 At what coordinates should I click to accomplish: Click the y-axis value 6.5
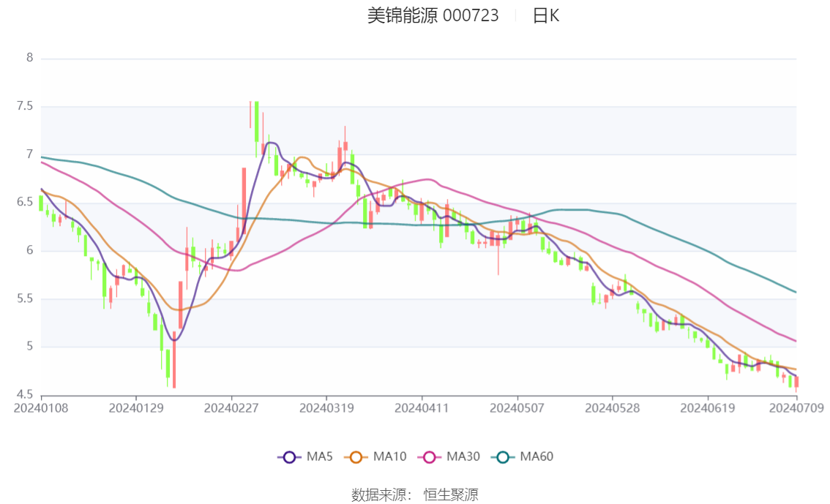25,202
